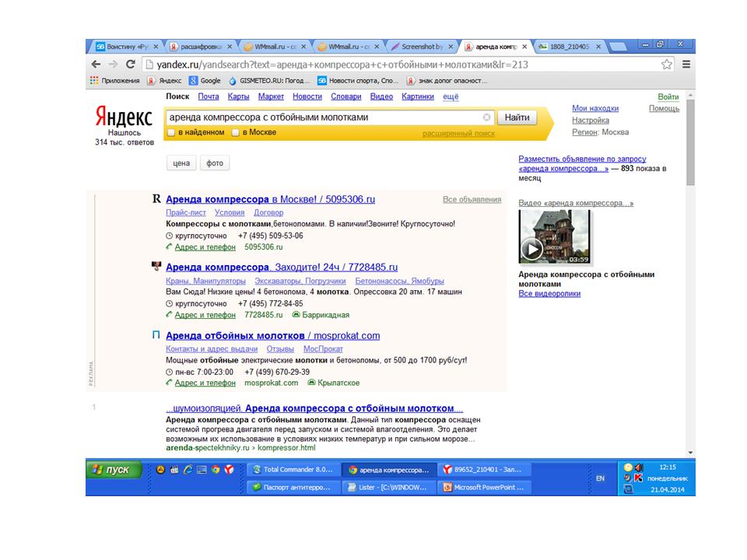
Task: Switch to Microsoft PowerPoint in the taskbar
Action: click(x=485, y=487)
